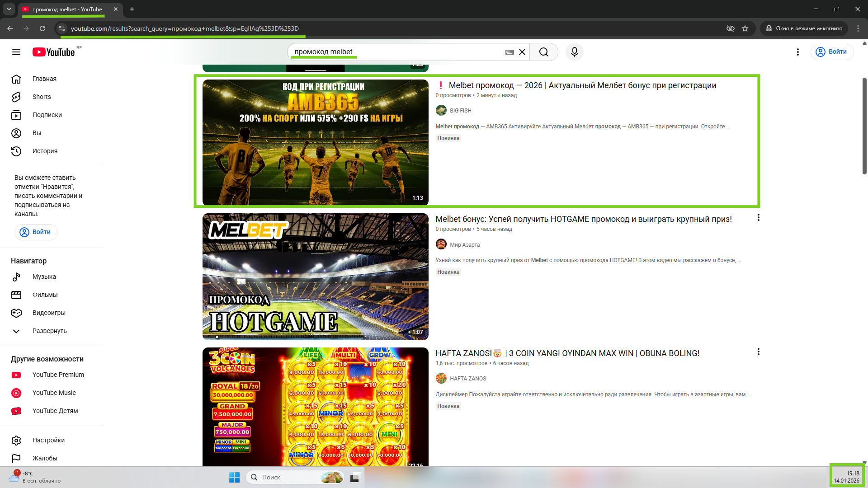Open the weather widget on the taskbar
The width and height of the screenshot is (868, 488).
[34, 477]
